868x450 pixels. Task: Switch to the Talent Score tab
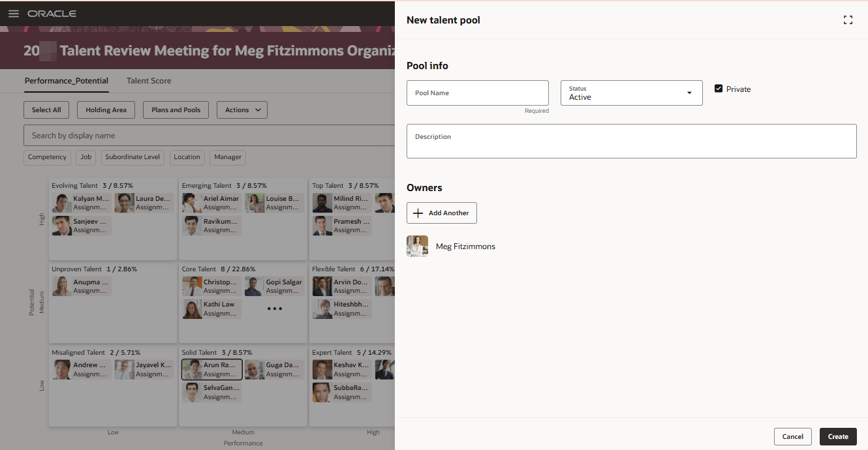(149, 81)
